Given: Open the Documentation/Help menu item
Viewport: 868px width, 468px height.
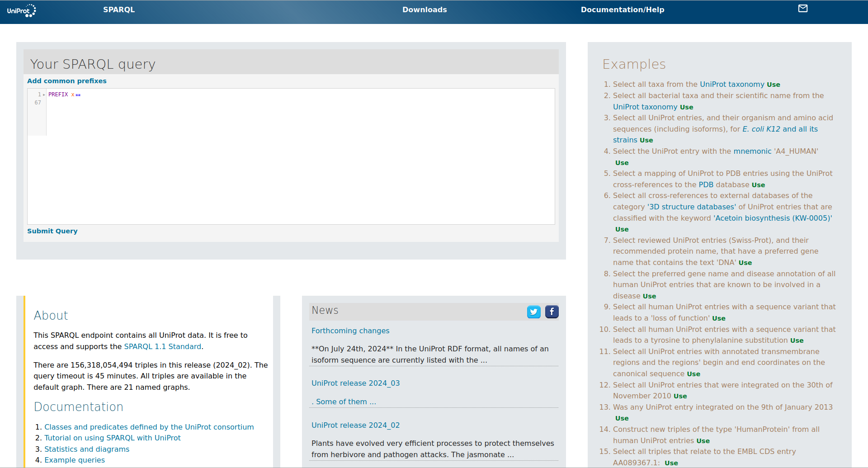Looking at the screenshot, I should (x=623, y=9).
